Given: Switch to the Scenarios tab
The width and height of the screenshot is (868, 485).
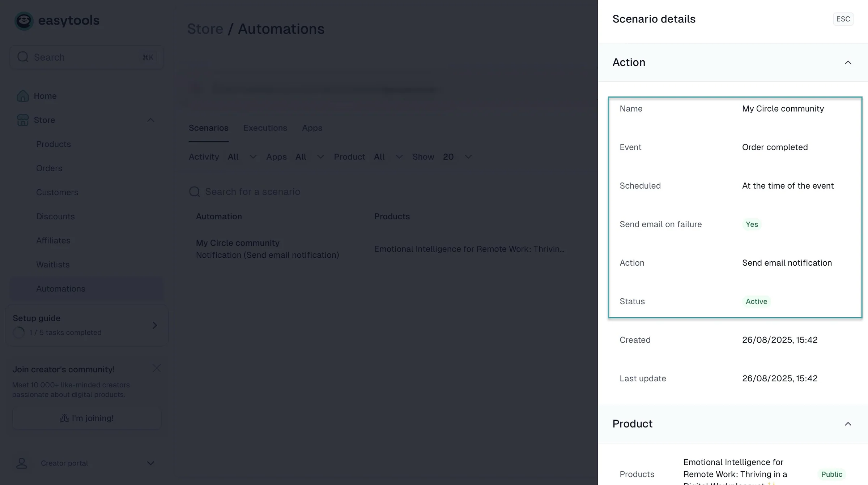Looking at the screenshot, I should tap(209, 128).
